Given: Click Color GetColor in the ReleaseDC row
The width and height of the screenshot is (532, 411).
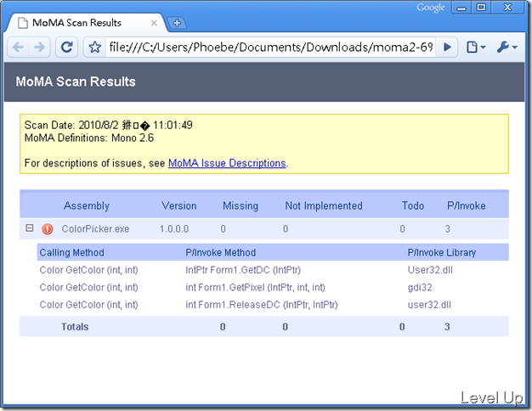Looking at the screenshot, I should point(89,305).
